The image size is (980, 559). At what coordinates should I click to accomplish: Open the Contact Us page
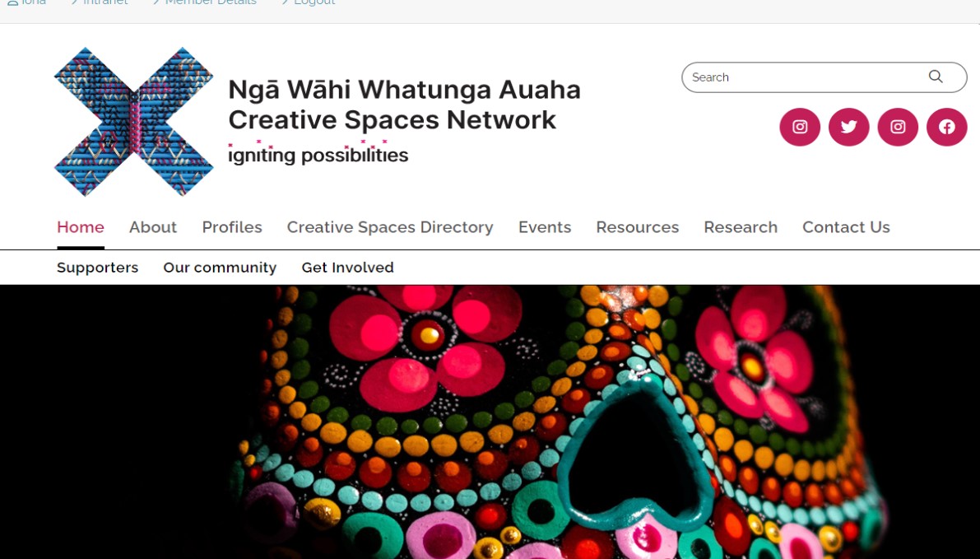click(x=846, y=227)
